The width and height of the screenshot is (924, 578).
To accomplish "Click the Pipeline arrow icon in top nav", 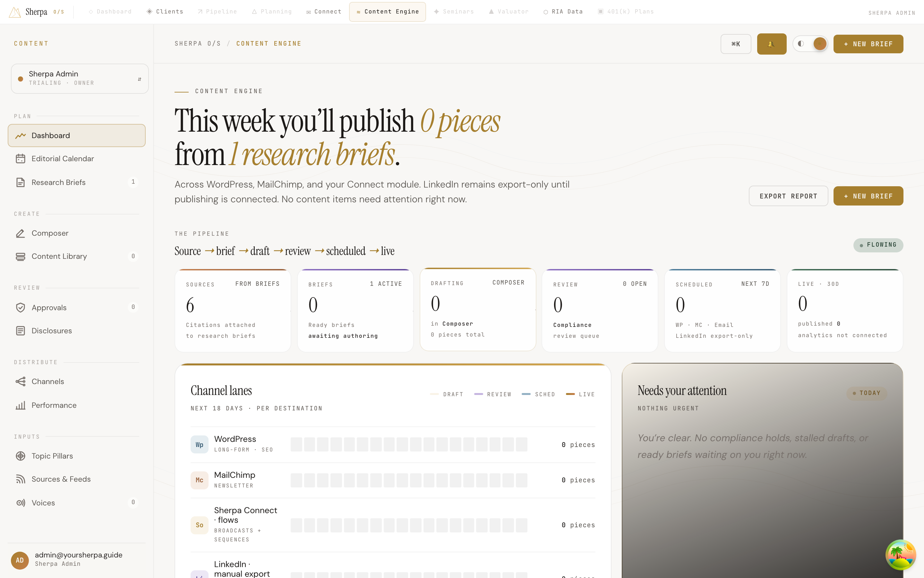I will pos(200,12).
